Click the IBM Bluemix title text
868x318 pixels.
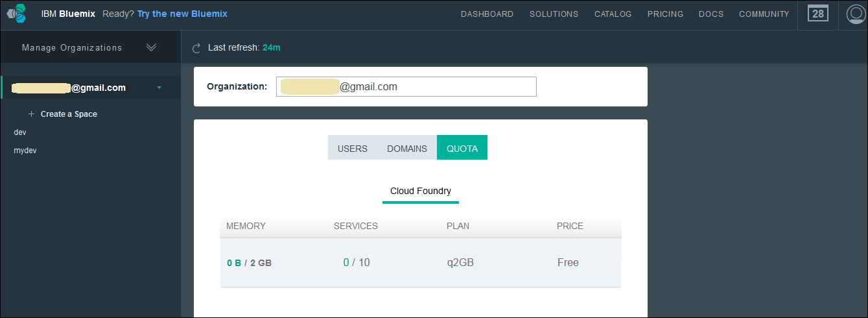click(69, 14)
